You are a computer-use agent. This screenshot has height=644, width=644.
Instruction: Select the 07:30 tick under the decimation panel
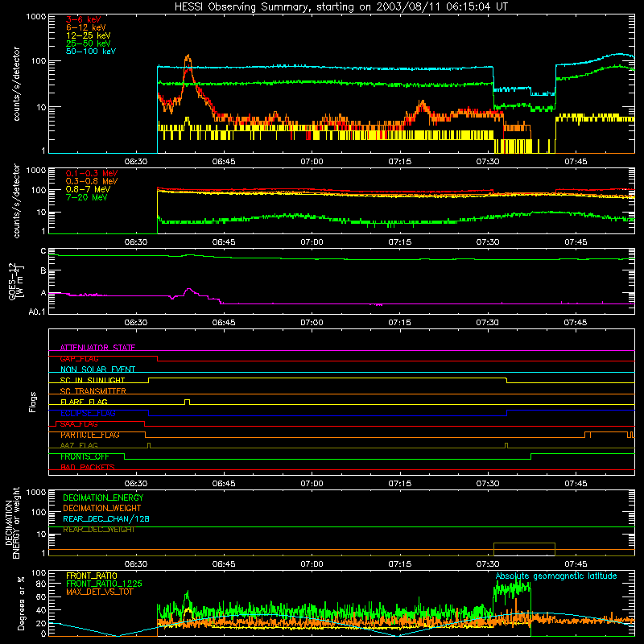488,564
